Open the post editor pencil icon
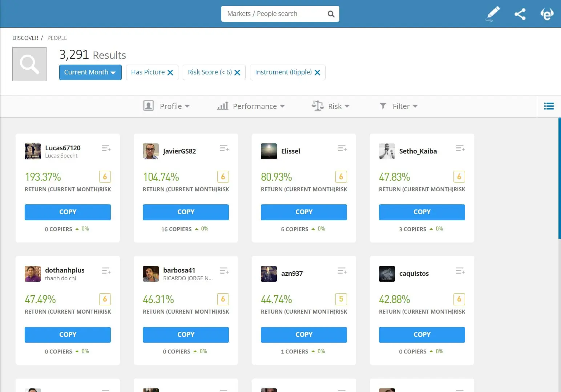This screenshot has width=561, height=392. [492, 14]
